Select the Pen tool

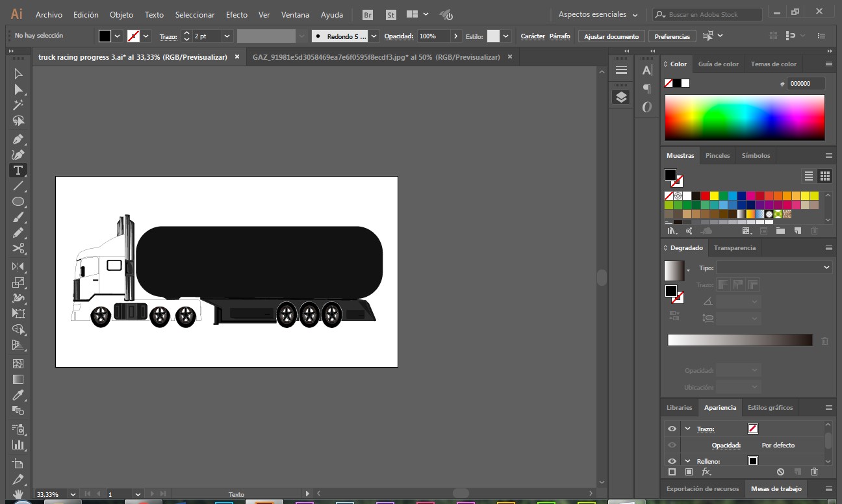18,139
